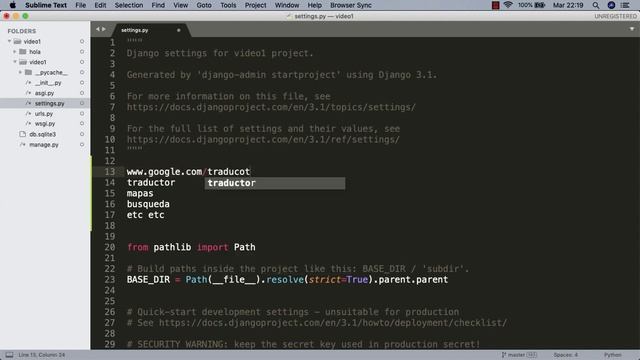Click git status circle beside manage.py
640x360 pixels.
pos(82,144)
